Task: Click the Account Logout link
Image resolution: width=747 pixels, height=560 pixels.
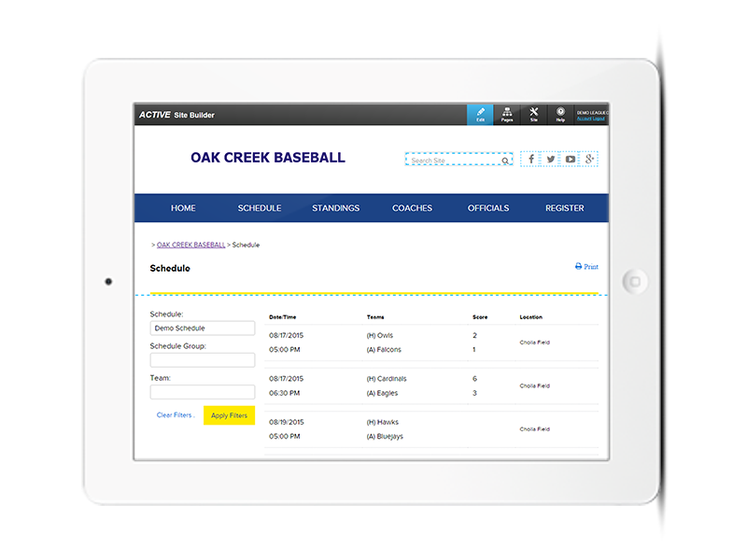Action: pyautogui.click(x=591, y=119)
